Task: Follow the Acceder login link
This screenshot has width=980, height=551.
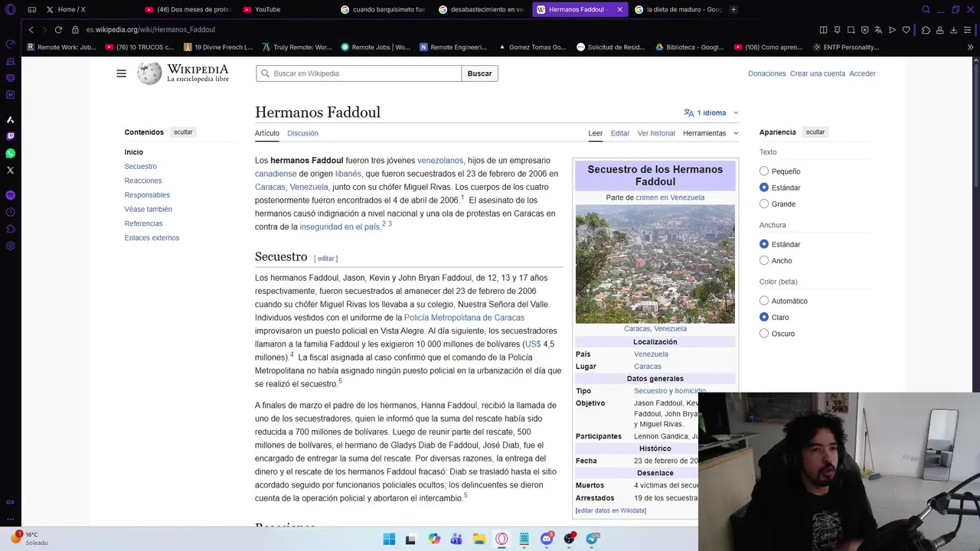Action: (862, 73)
